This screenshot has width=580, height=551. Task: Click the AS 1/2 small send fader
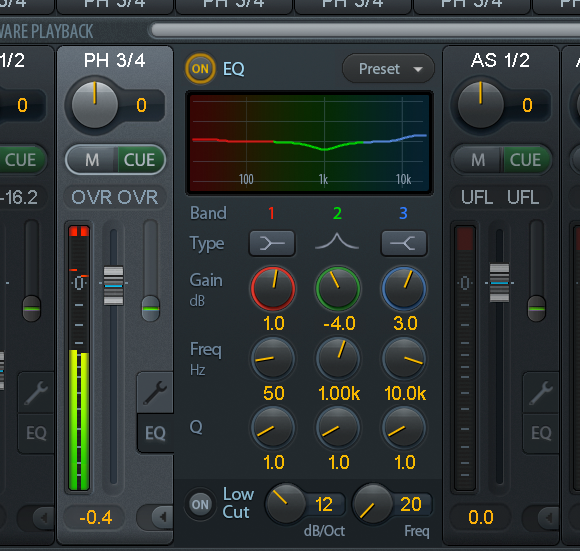[x=536, y=308]
